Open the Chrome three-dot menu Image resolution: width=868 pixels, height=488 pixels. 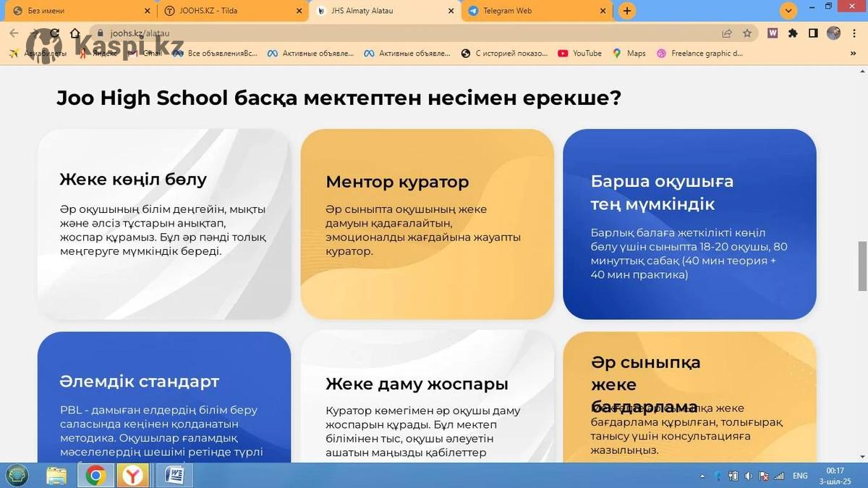pos(854,33)
